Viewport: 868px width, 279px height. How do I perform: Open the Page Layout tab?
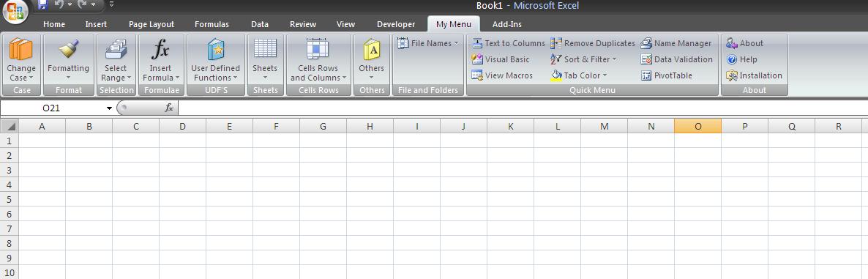pyautogui.click(x=151, y=24)
